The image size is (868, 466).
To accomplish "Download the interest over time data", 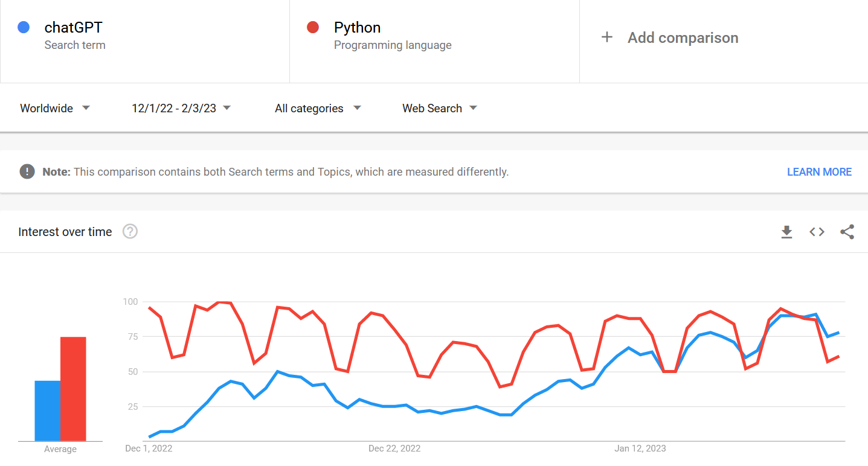I will [786, 232].
